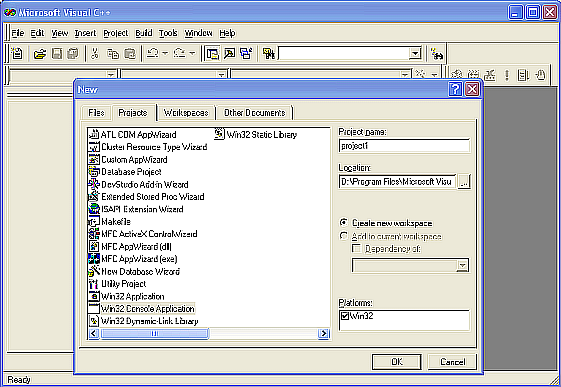This screenshot has width=561, height=387.
Task: Click the Insert/Remove Breakpoint hand icon
Action: tap(540, 75)
